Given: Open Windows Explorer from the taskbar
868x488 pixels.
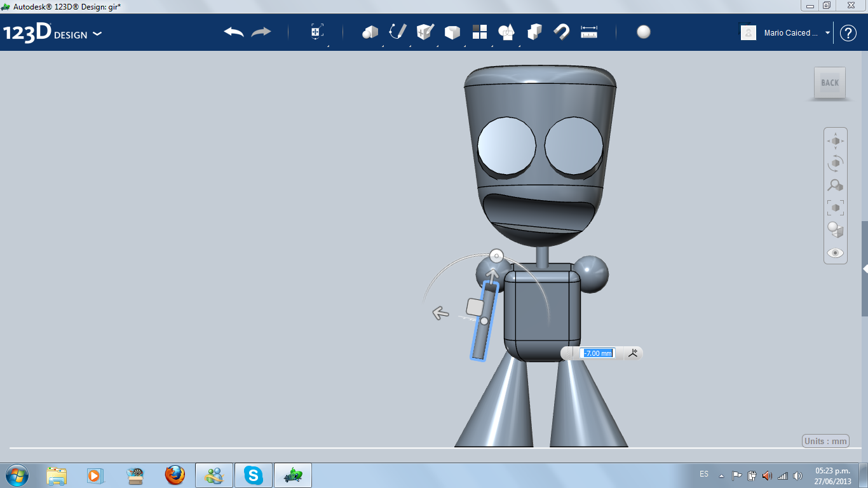Looking at the screenshot, I should coord(57,475).
